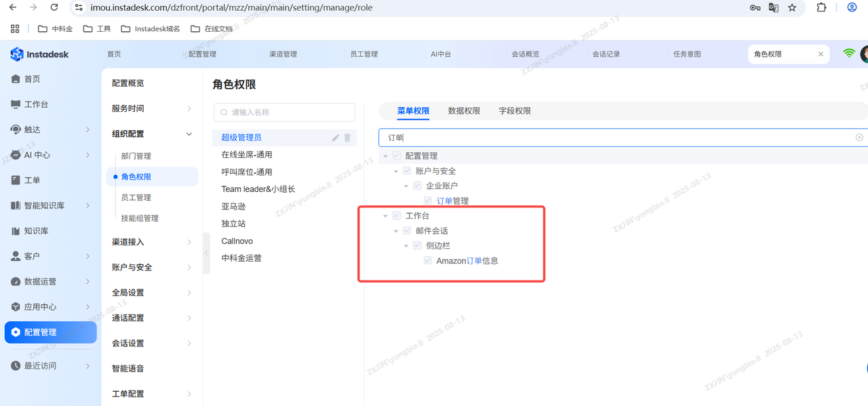The width and height of the screenshot is (868, 406).
Task: Bookmark this page with the star icon
Action: coord(792,8)
